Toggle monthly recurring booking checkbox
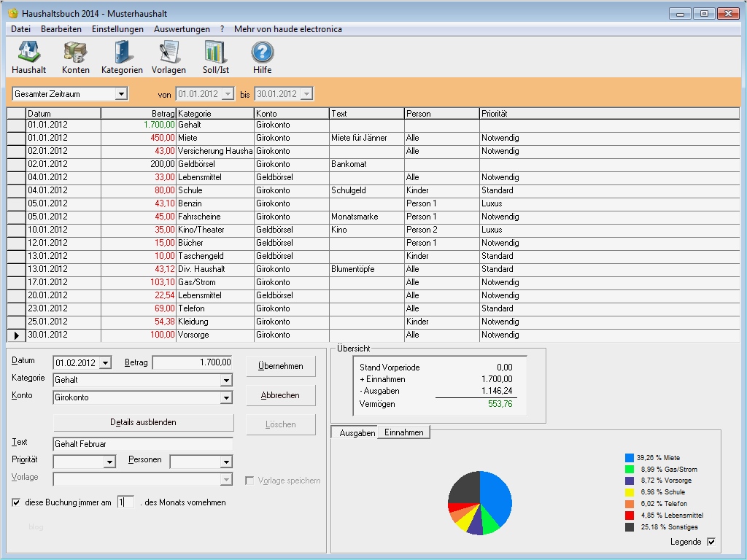Image resolution: width=747 pixels, height=560 pixels. pyautogui.click(x=16, y=502)
